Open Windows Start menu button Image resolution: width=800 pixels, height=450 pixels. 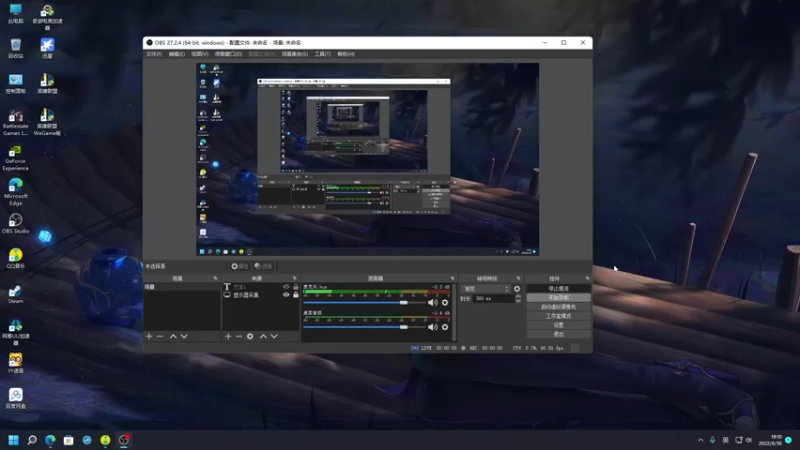(x=14, y=440)
